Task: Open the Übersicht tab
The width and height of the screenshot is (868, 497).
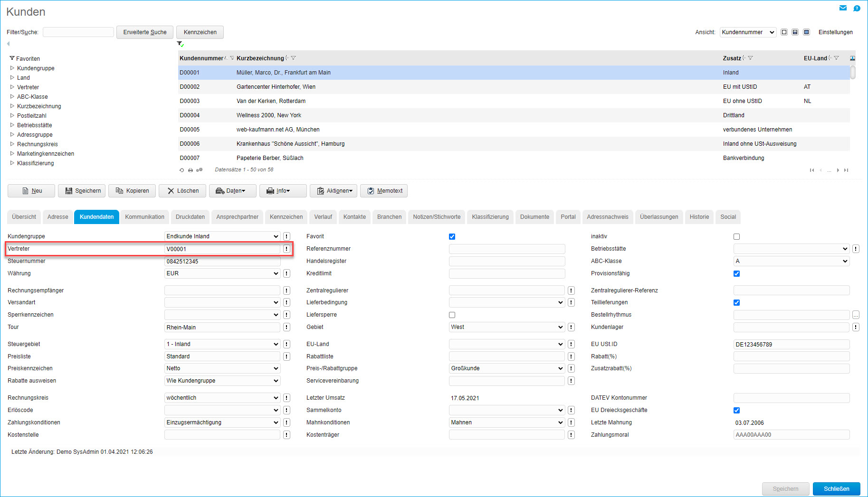Action: 24,217
